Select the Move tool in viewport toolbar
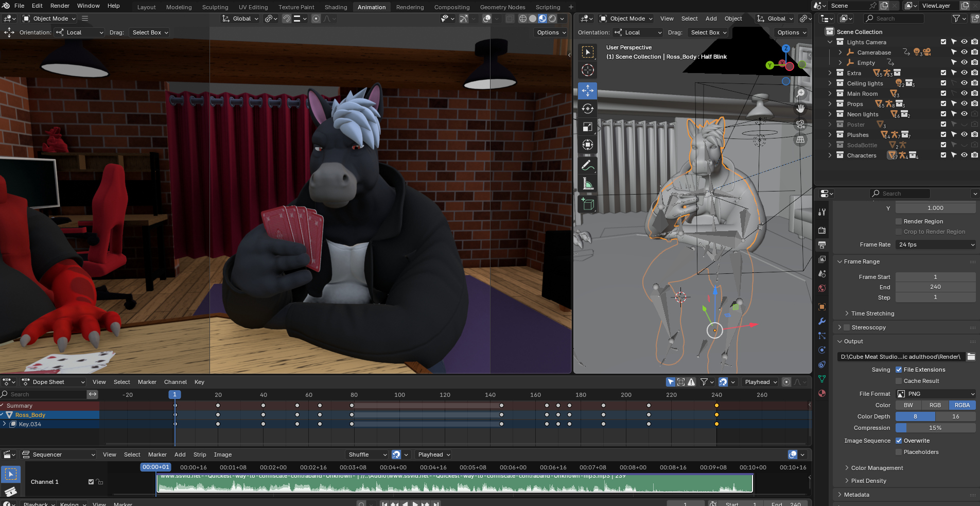Viewport: 980px width, 506px height. click(x=587, y=91)
